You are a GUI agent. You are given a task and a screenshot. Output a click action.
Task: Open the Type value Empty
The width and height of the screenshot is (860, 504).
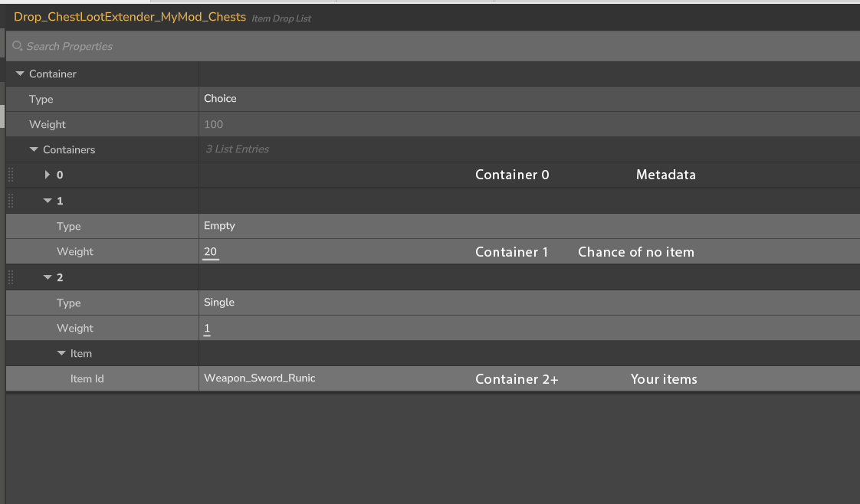(x=220, y=226)
